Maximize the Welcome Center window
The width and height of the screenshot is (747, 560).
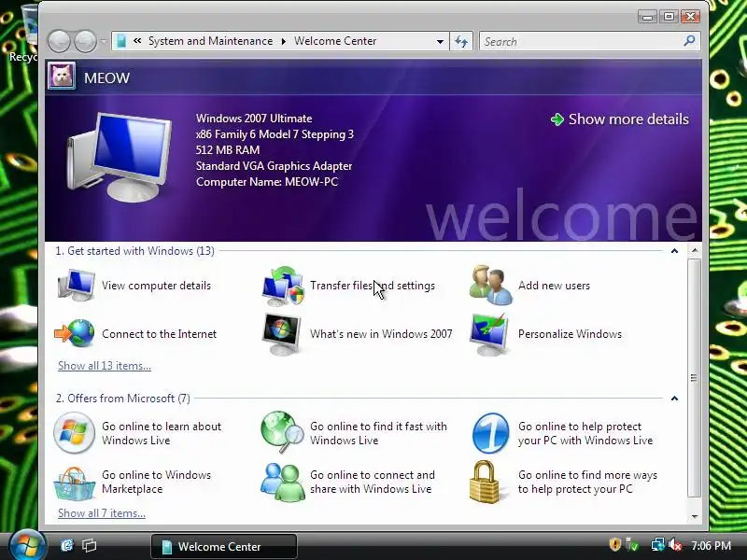click(x=669, y=17)
